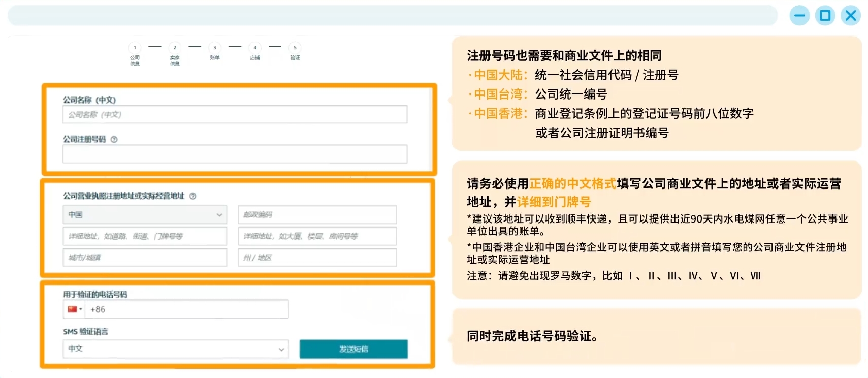Click the orange phrase 正确的中文格式
Viewport: 868px width, 378px height.
(573, 183)
